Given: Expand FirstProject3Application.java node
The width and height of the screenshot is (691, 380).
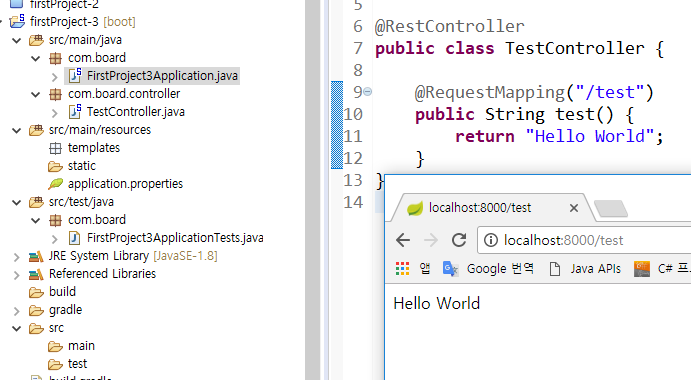Looking at the screenshot, I should coord(55,77).
